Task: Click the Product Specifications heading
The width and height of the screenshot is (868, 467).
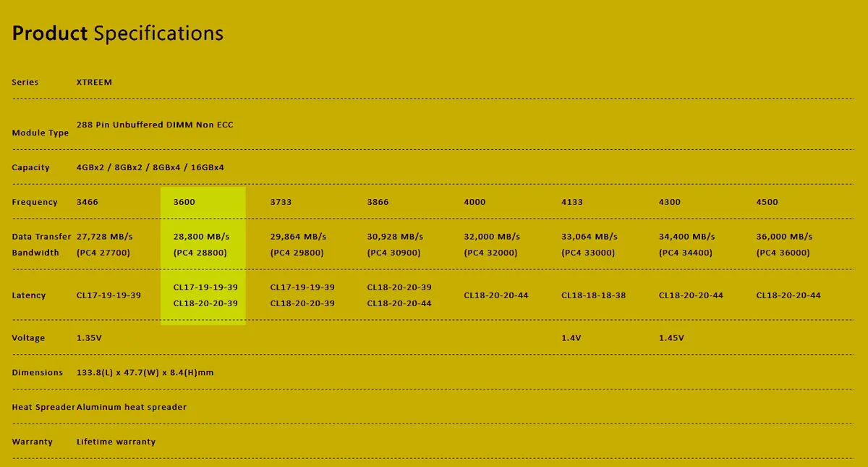Action: [118, 33]
